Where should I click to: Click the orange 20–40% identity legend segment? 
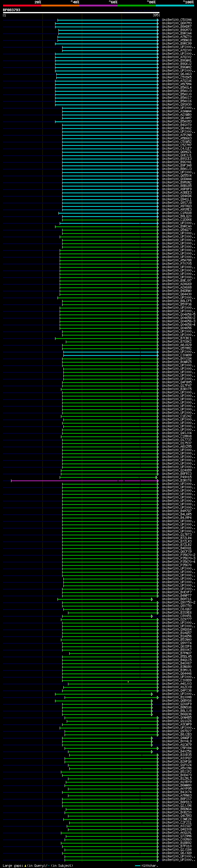point(60,6)
